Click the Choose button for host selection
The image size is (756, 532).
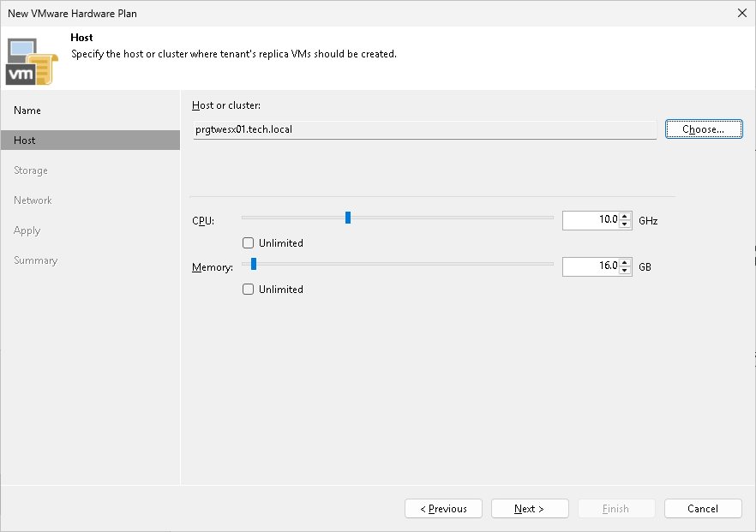703,129
